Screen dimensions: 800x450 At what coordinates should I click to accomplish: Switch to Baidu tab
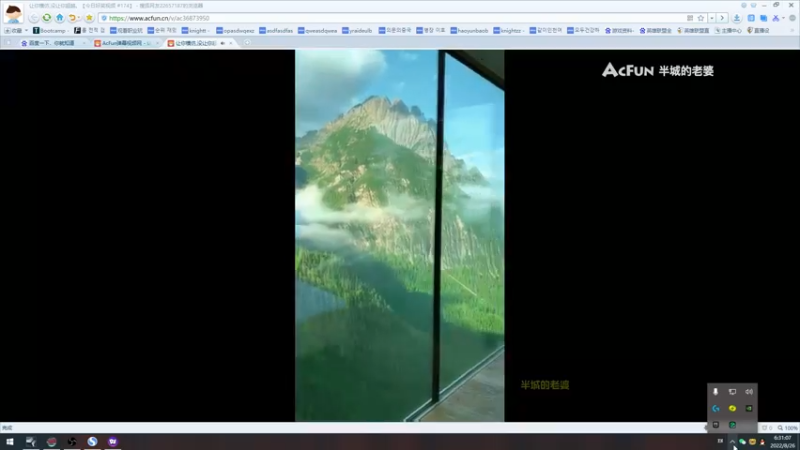coord(51,43)
